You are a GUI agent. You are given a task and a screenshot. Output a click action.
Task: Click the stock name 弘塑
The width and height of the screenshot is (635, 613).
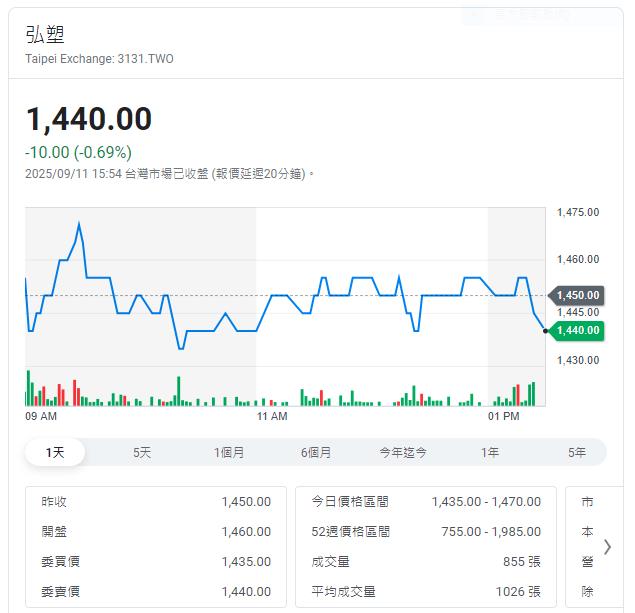click(45, 34)
